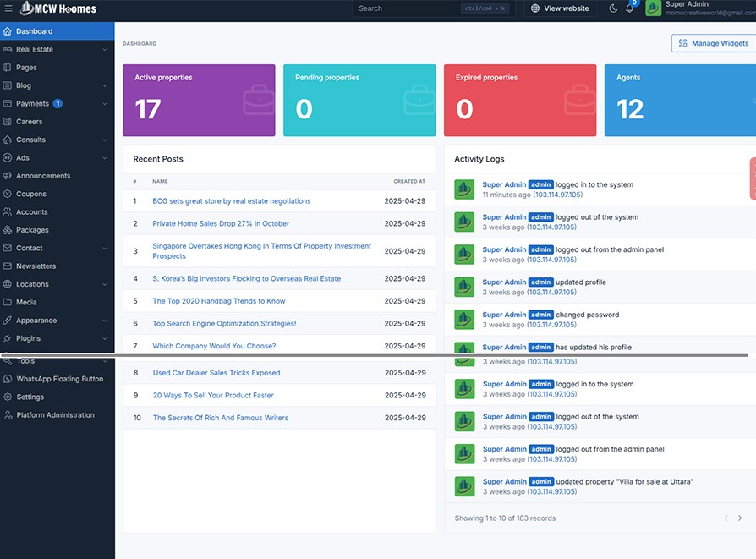Click the Media folder icon

[x=8, y=302]
